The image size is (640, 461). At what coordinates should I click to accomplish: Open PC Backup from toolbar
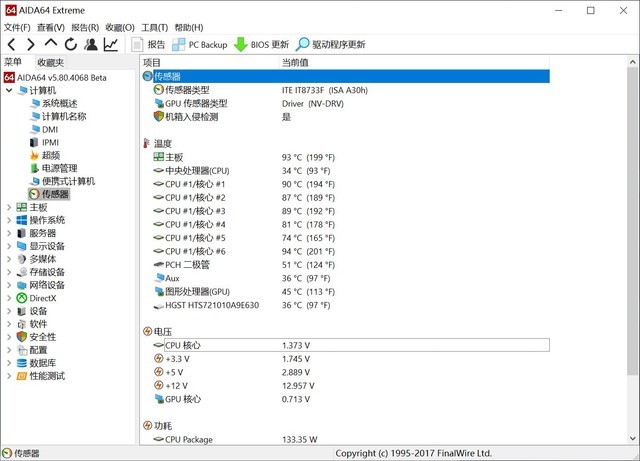[200, 45]
